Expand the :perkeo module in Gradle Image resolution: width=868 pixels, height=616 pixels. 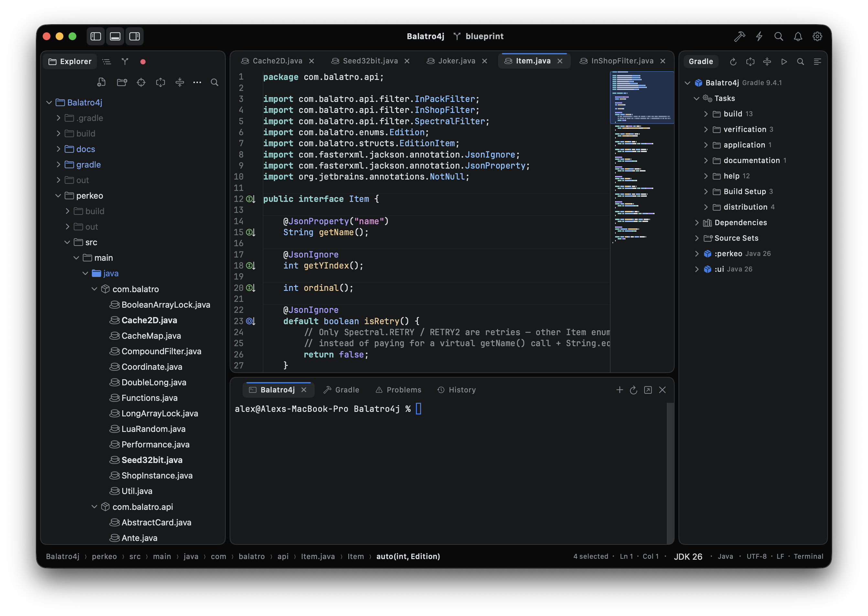click(x=697, y=254)
